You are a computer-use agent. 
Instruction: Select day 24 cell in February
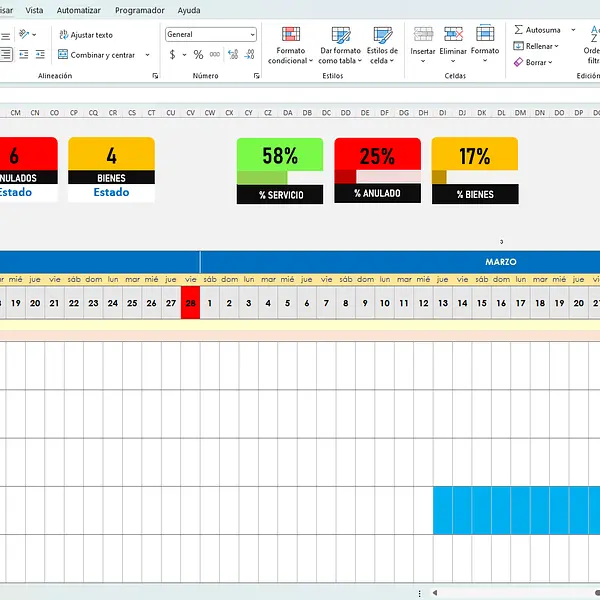point(112,303)
